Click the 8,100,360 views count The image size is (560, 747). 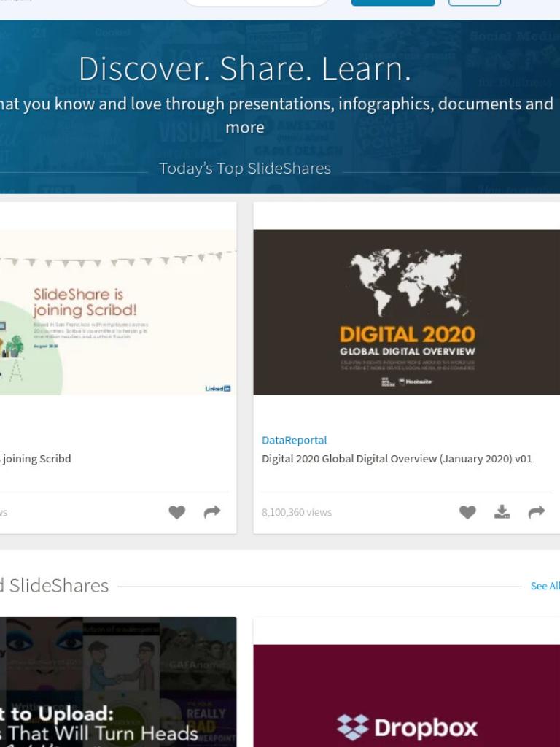click(297, 513)
